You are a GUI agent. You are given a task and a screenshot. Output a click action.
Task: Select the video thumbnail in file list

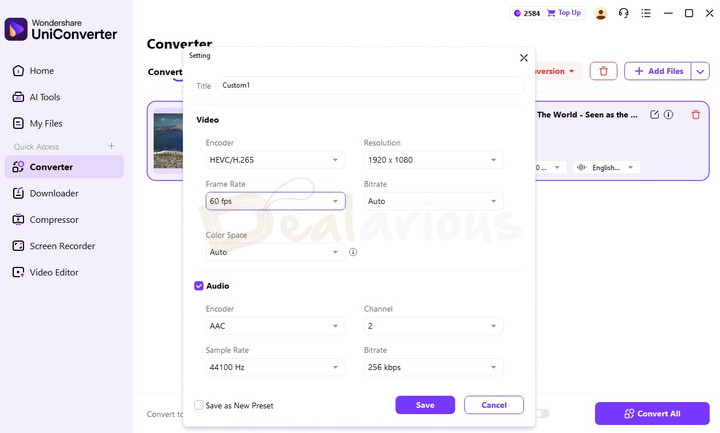[168, 141]
